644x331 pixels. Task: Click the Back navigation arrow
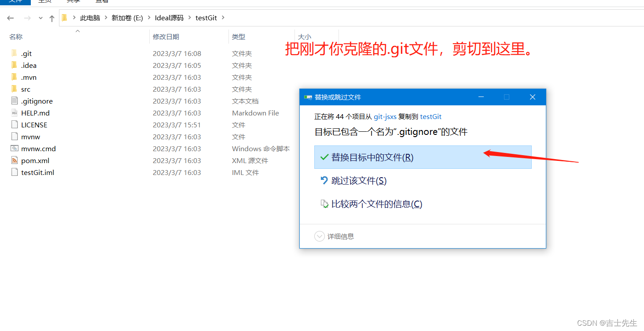tap(11, 18)
